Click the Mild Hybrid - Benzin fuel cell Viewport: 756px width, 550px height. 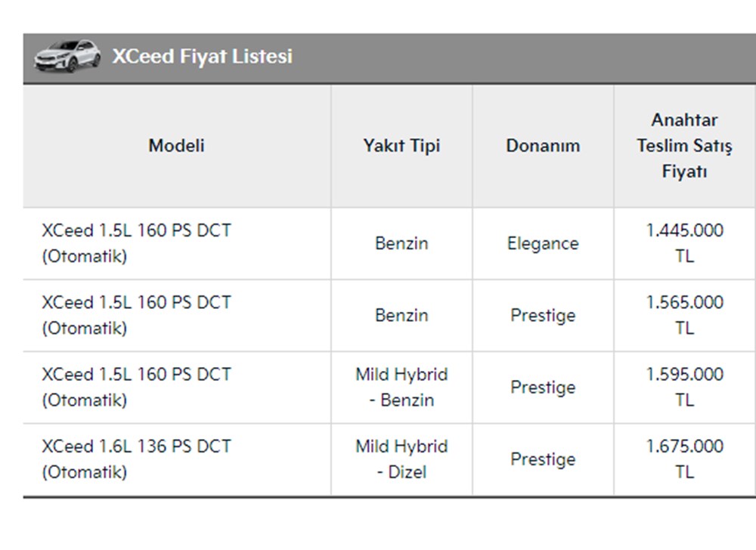tap(401, 387)
